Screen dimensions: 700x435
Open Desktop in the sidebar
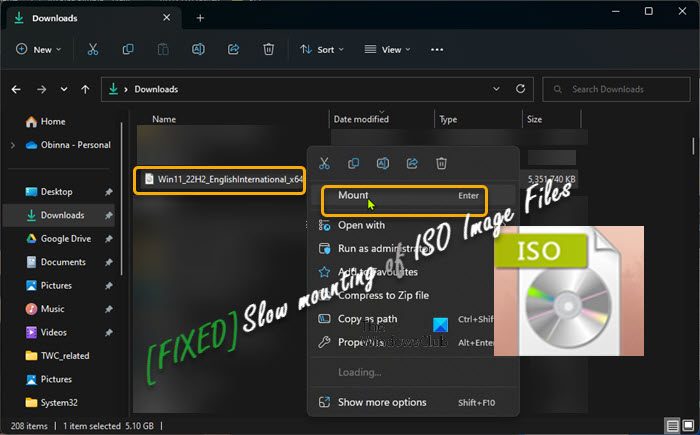click(56, 192)
